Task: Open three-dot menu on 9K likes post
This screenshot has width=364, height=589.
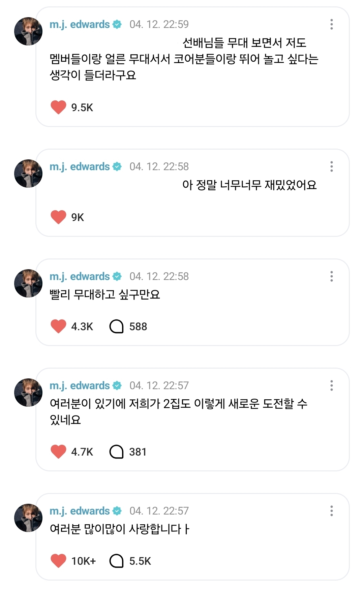Action: 332,166
